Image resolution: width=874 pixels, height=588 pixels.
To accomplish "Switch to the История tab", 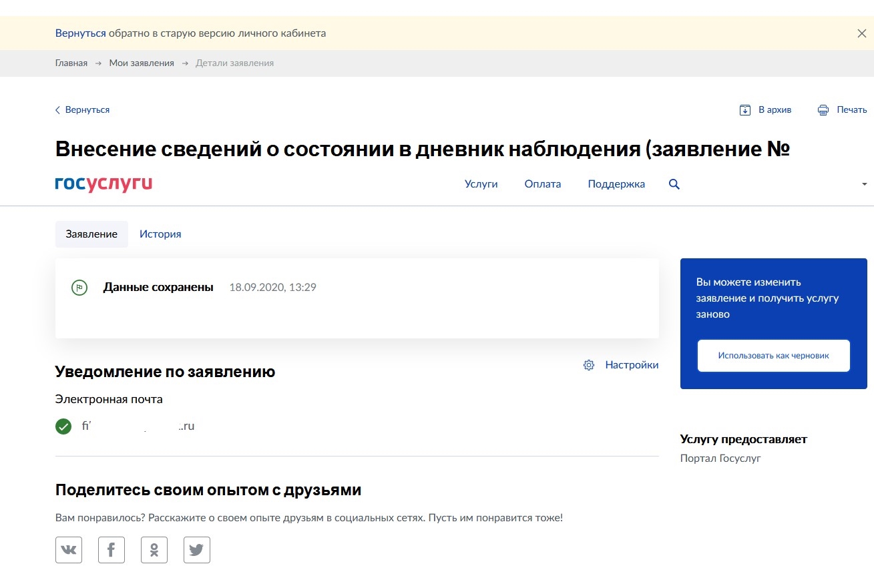I will point(160,234).
